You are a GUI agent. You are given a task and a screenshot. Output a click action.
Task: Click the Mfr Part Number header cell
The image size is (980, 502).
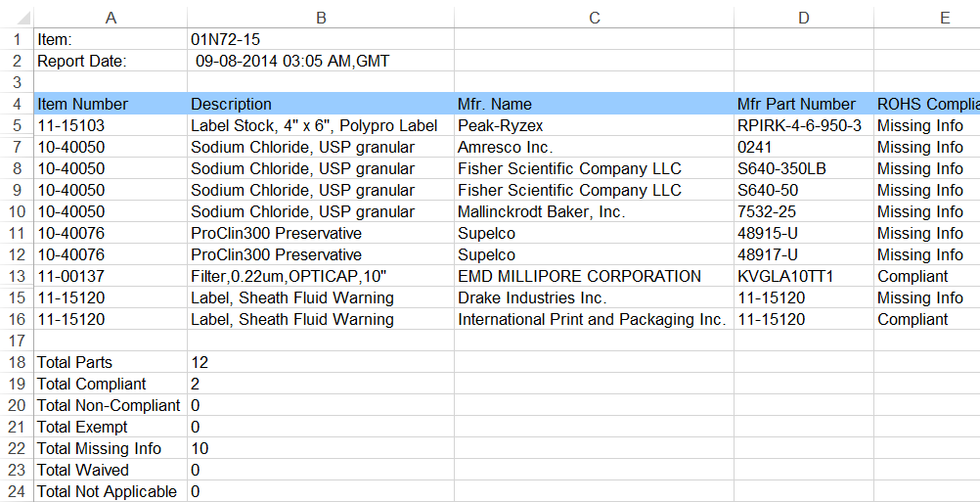[804, 104]
